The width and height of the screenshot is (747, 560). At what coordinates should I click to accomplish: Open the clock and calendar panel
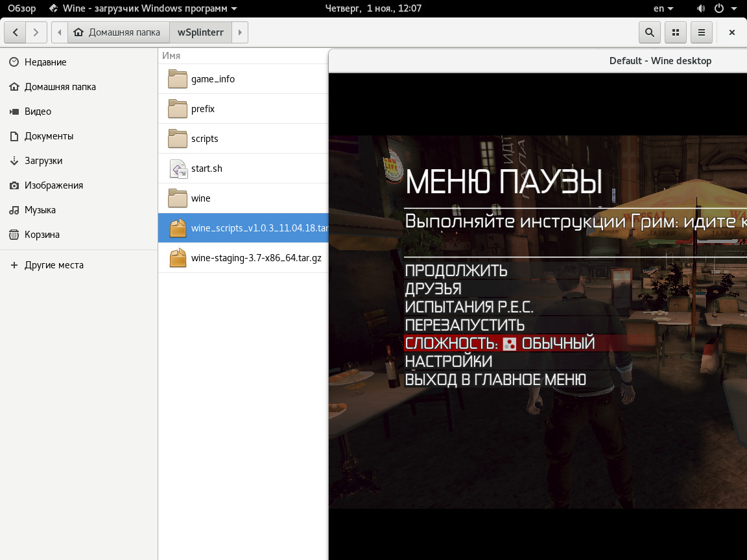coord(373,8)
